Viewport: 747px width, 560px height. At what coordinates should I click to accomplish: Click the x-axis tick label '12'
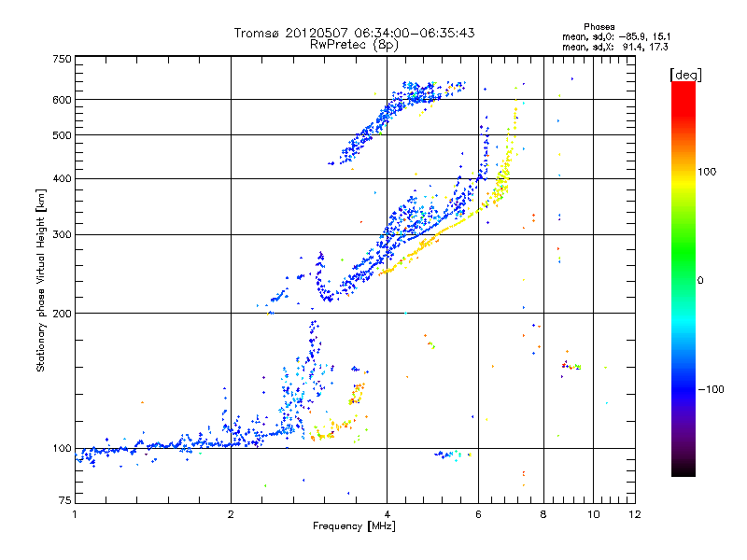(635, 514)
